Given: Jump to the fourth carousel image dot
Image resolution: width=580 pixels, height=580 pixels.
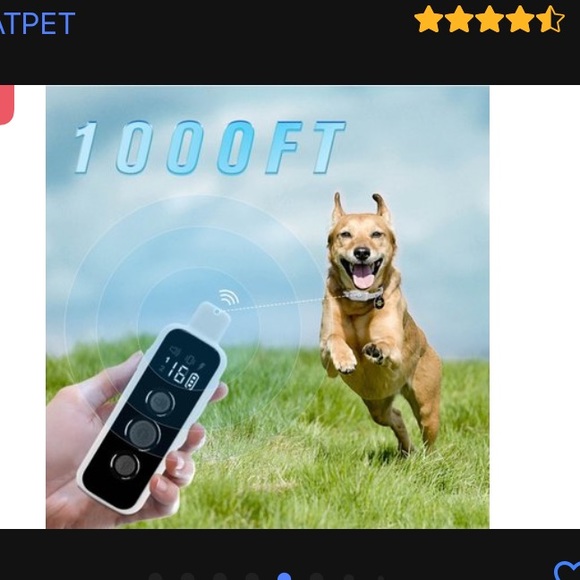Looking at the screenshot, I should tap(252, 577).
